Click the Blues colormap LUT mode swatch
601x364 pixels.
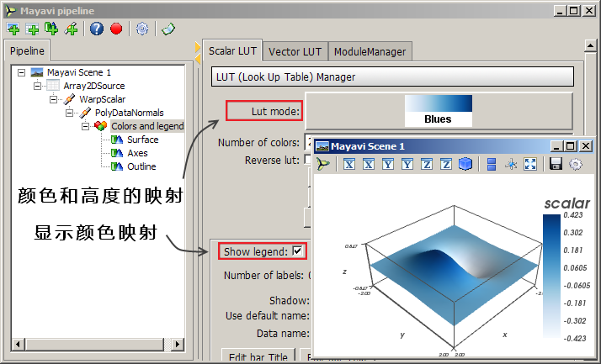438,109
